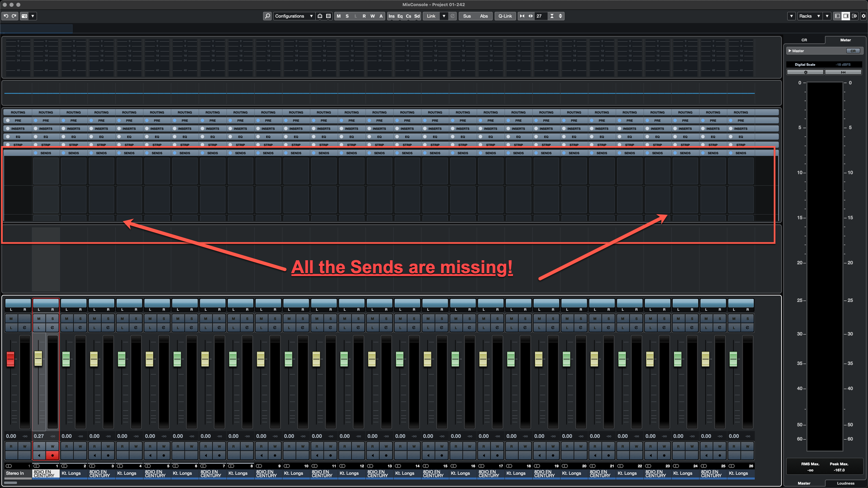Open the Loudness tab

click(845, 483)
